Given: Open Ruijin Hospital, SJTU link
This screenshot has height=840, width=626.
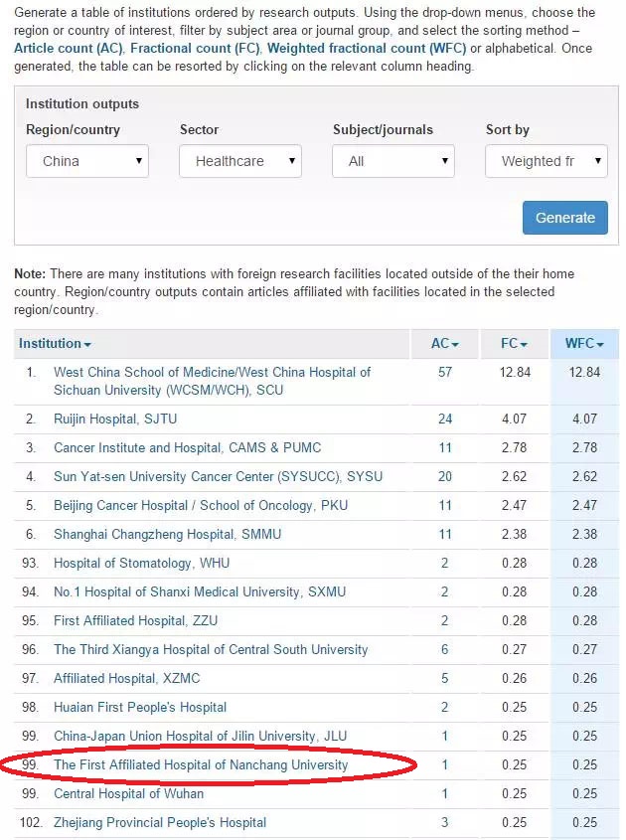Looking at the screenshot, I should 115,419.
